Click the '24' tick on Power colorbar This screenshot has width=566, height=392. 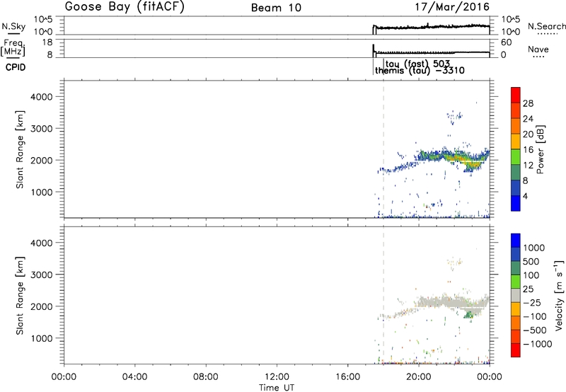click(x=528, y=119)
